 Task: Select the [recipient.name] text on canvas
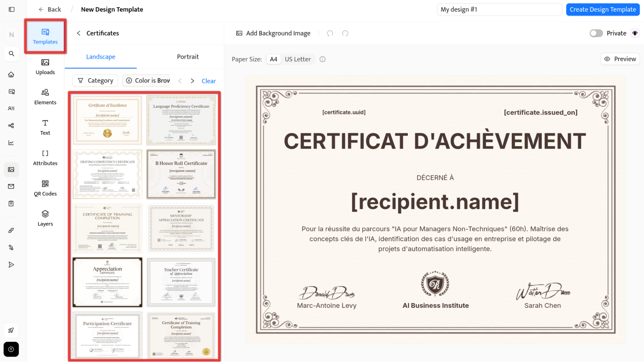pos(435,202)
